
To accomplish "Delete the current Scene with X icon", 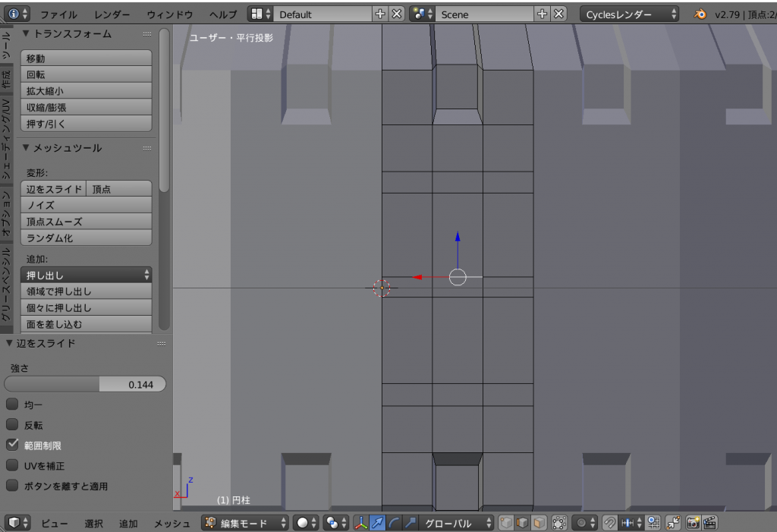I will 558,14.
